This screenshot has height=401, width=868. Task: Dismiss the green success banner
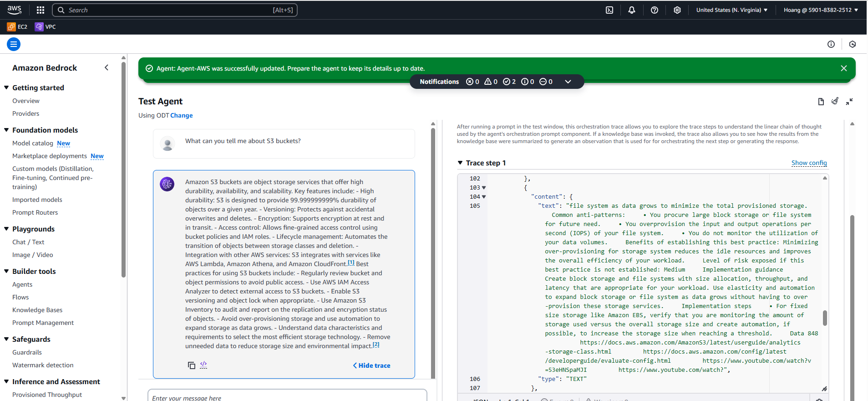(844, 68)
